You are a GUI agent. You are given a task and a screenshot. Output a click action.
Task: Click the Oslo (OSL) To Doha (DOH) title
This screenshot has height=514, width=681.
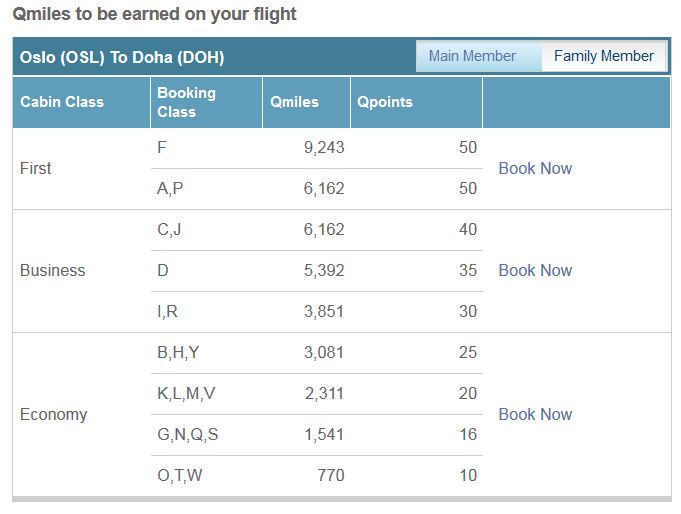click(x=122, y=57)
